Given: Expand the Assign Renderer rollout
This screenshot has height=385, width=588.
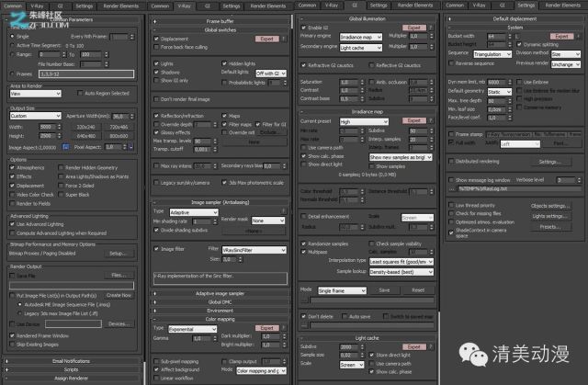Looking at the screenshot, I should [72, 379].
